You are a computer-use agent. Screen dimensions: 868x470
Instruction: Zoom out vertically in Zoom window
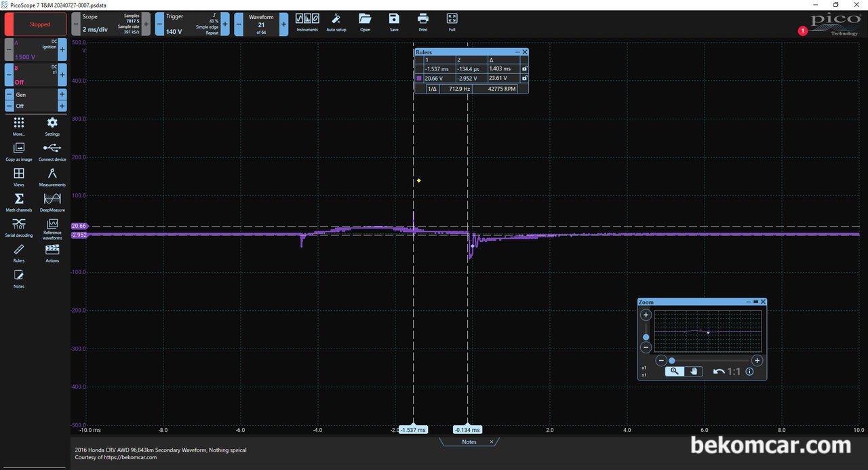tap(646, 347)
